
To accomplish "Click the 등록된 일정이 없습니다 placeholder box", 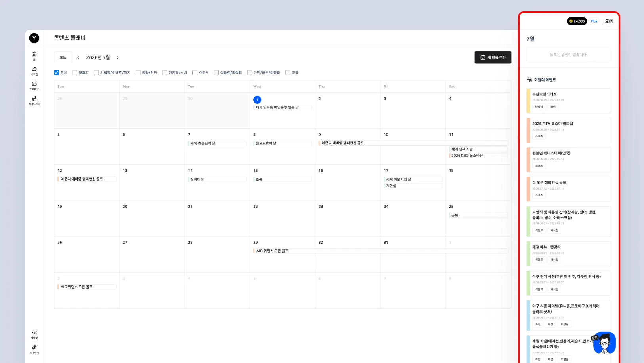I will (568, 55).
